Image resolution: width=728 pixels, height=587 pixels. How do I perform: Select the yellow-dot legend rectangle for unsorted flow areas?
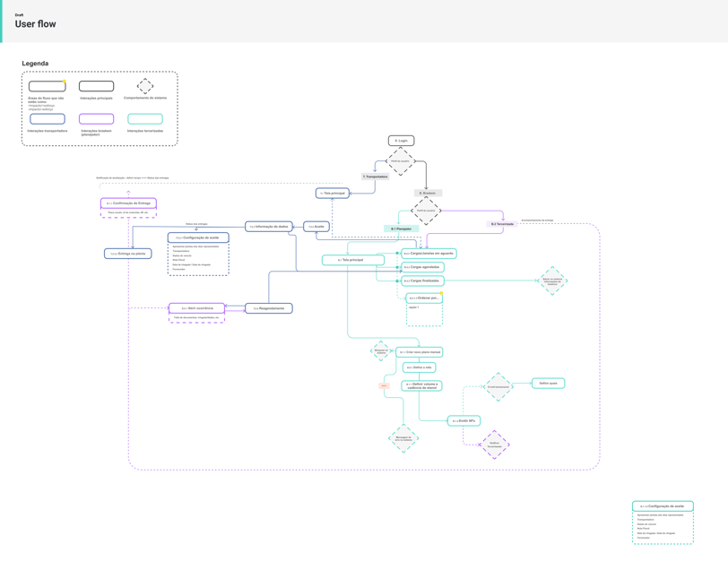(48, 86)
